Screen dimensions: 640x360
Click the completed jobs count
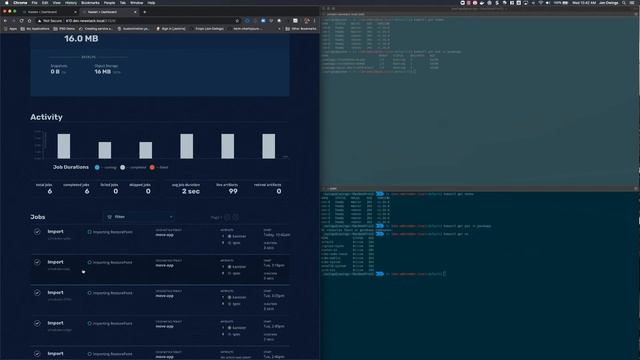pos(87,191)
